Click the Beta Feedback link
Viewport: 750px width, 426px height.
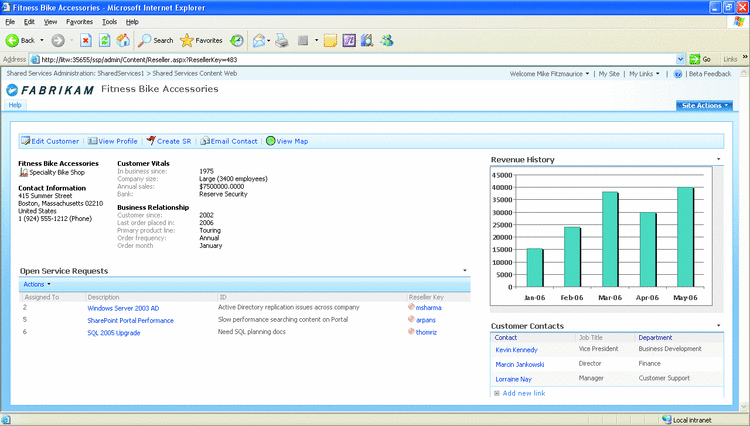pyautogui.click(x=710, y=74)
